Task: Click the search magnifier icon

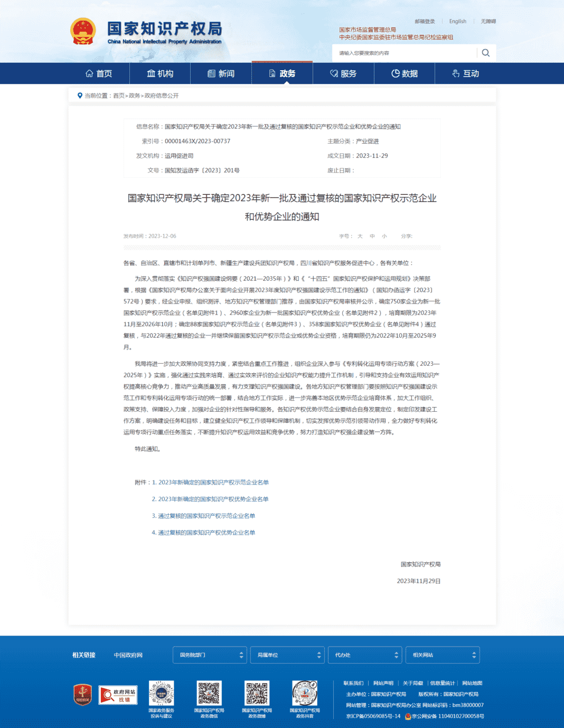Action: pos(486,53)
